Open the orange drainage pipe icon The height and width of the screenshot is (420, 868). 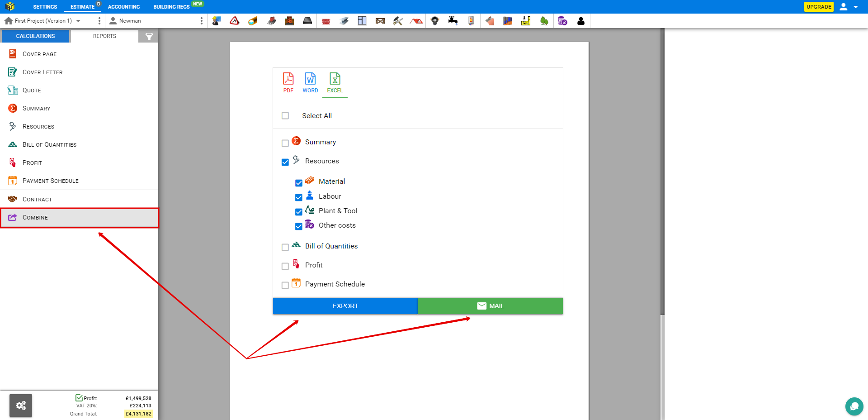tap(253, 21)
